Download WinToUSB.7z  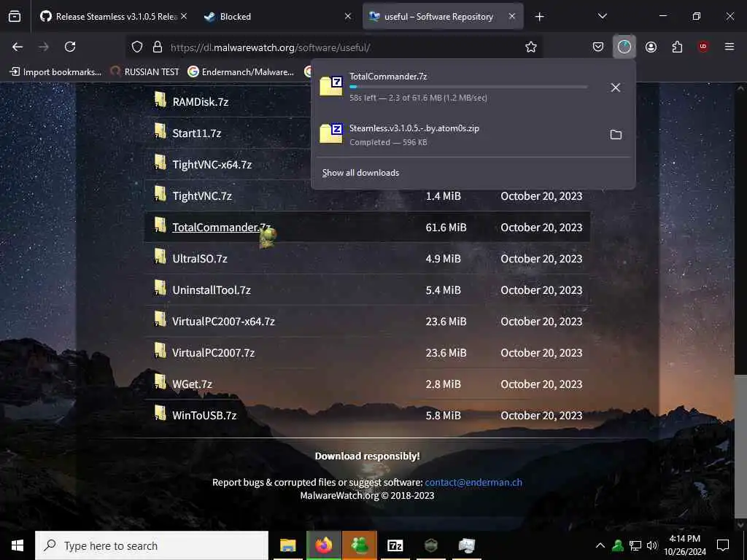pyautogui.click(x=204, y=416)
